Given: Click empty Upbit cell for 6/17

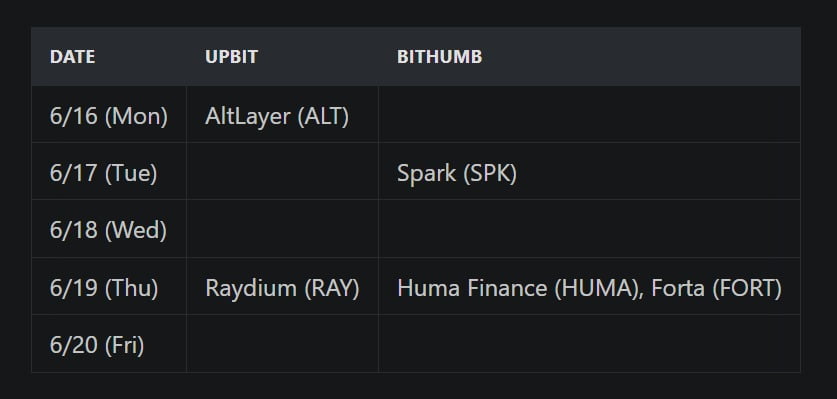Looking at the screenshot, I should [x=282, y=172].
